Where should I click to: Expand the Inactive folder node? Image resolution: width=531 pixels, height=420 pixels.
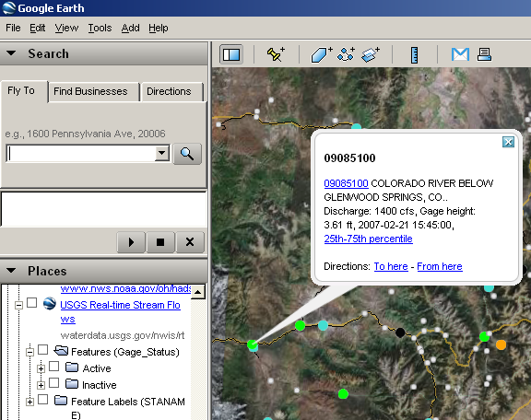click(41, 385)
